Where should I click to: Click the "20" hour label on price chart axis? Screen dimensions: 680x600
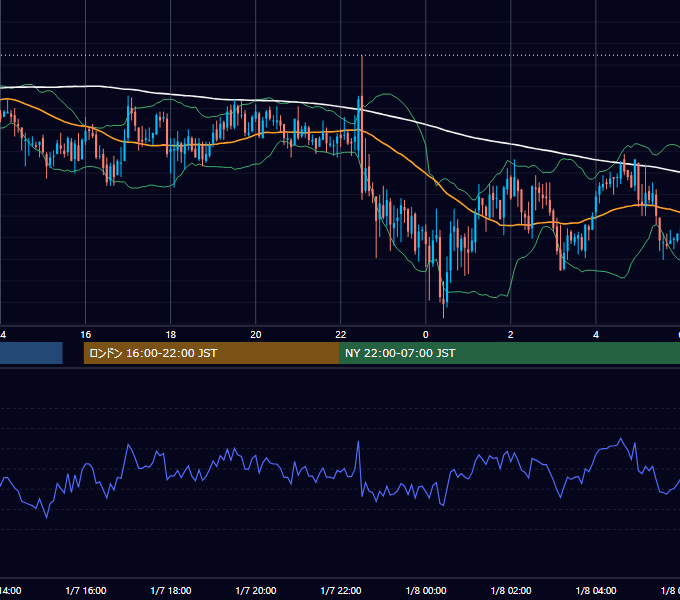[x=256, y=335]
